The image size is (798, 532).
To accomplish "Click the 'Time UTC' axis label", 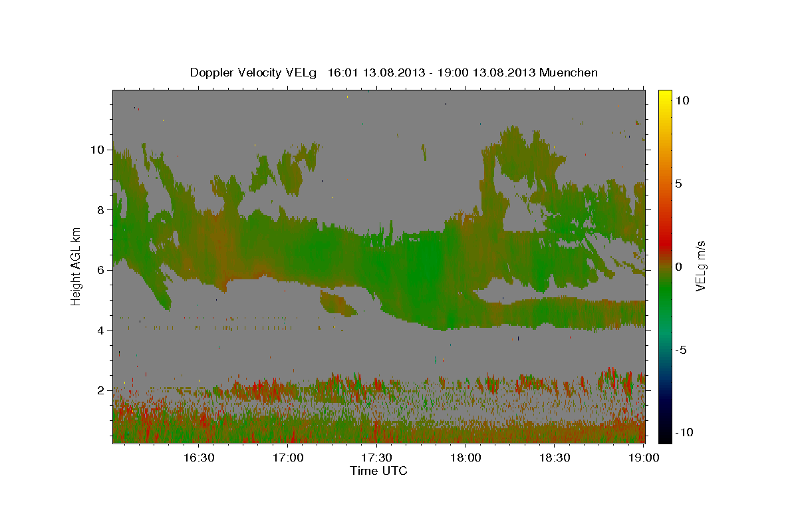I will coord(378,471).
